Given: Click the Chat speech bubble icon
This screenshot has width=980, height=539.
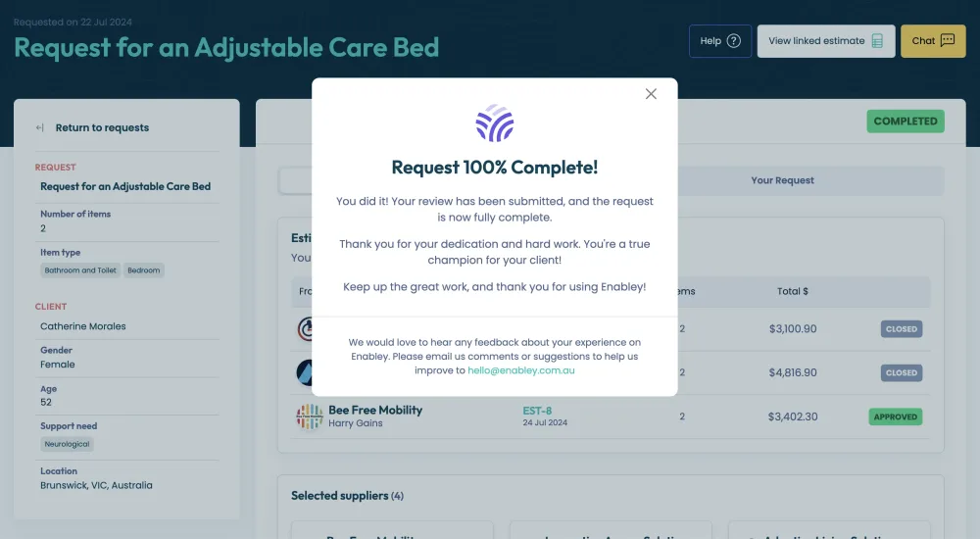Looking at the screenshot, I should [947, 41].
